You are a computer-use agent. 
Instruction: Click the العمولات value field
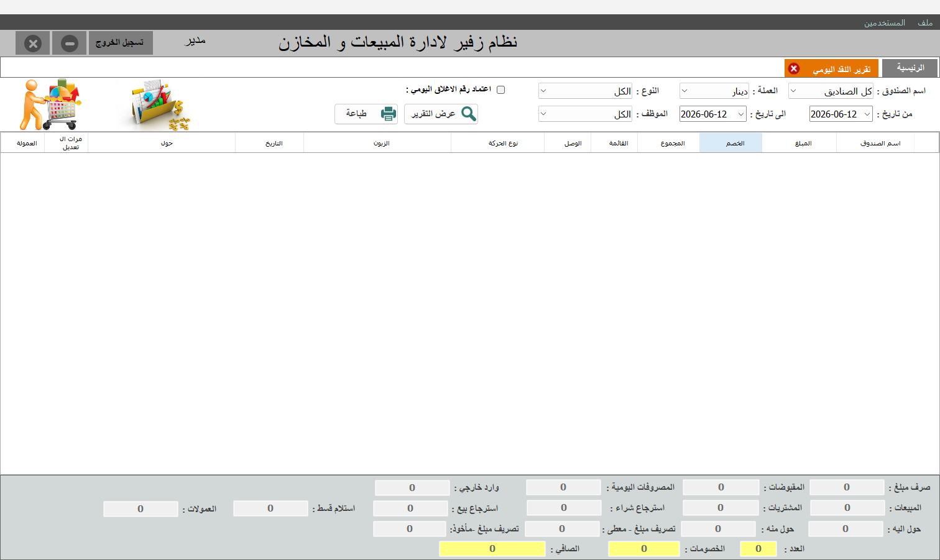coord(141,509)
